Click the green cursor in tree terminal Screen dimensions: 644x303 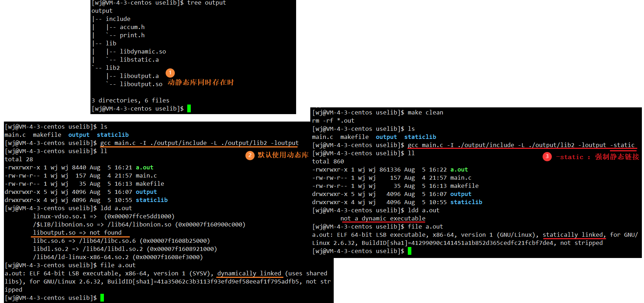pyautogui.click(x=189, y=108)
